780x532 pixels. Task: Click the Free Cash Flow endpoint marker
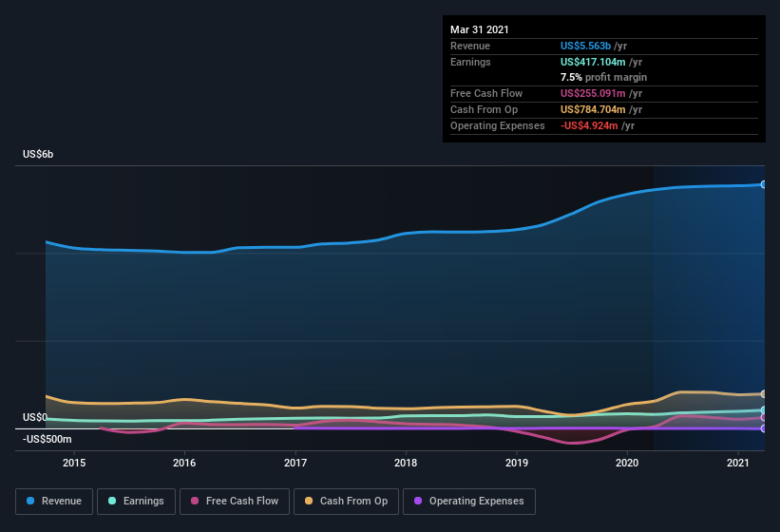[764, 418]
